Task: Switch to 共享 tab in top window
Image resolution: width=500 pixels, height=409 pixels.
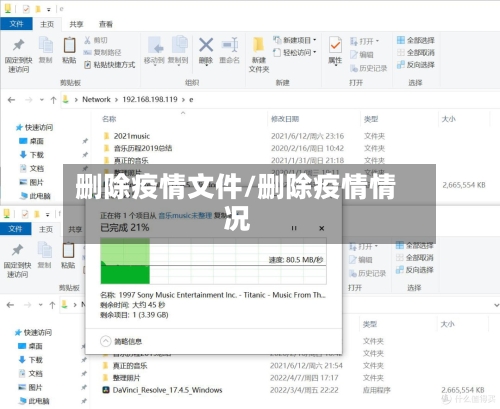Action: coord(76,24)
